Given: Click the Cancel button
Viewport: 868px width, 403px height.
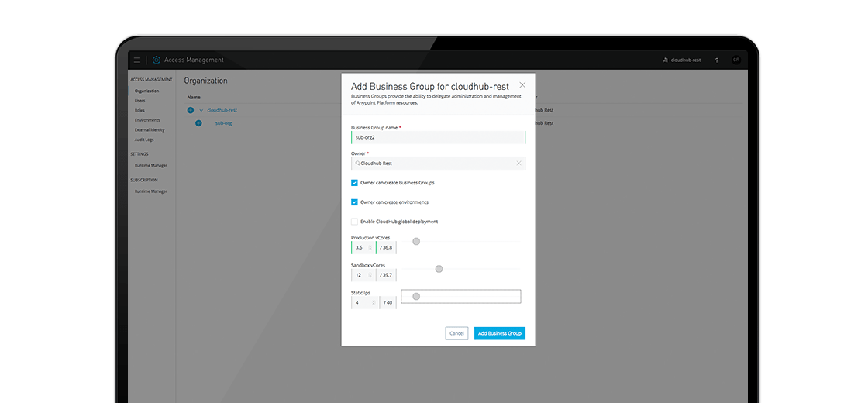Looking at the screenshot, I should pos(456,333).
